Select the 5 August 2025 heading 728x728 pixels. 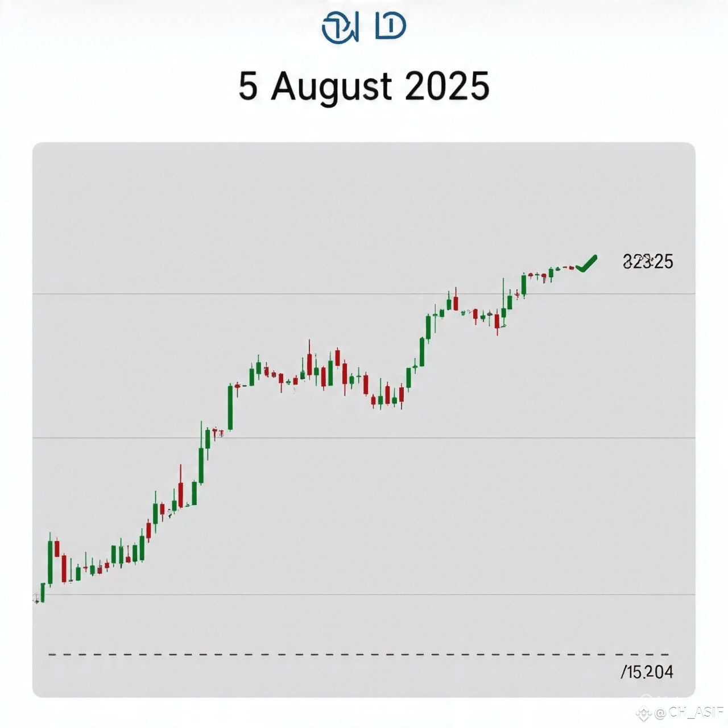(364, 86)
